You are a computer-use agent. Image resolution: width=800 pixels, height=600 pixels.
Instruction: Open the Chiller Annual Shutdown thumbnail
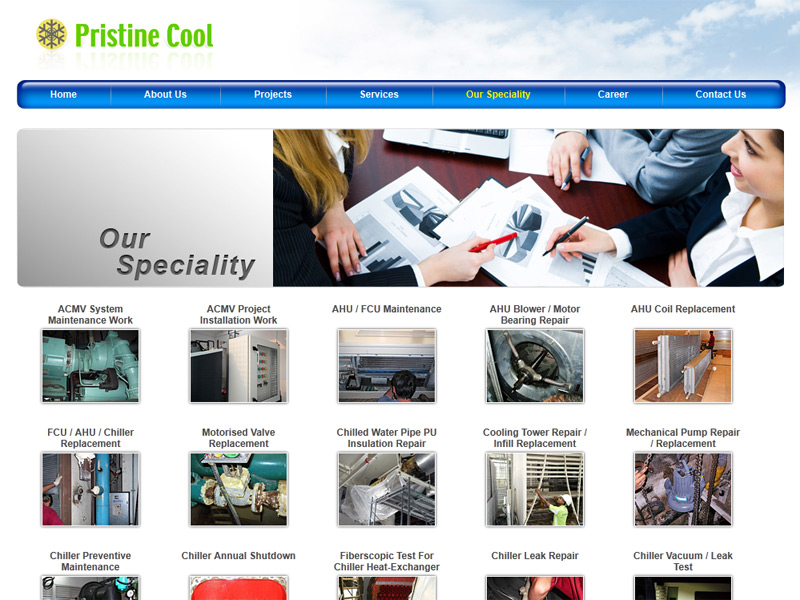238,588
